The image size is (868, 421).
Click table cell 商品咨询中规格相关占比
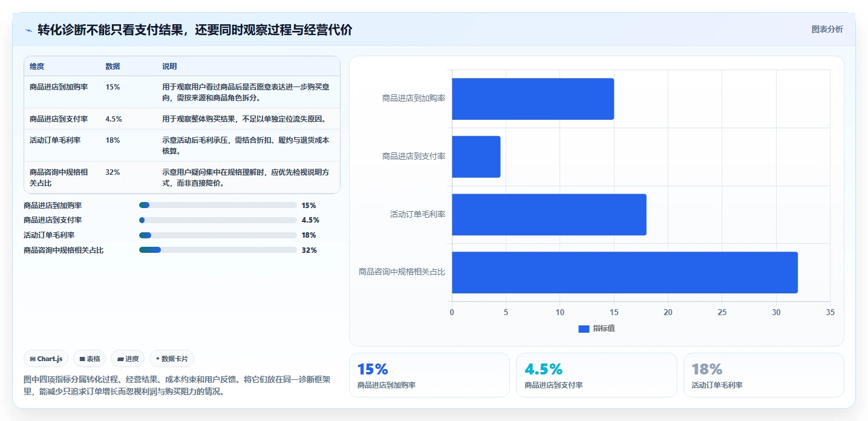pyautogui.click(x=59, y=177)
